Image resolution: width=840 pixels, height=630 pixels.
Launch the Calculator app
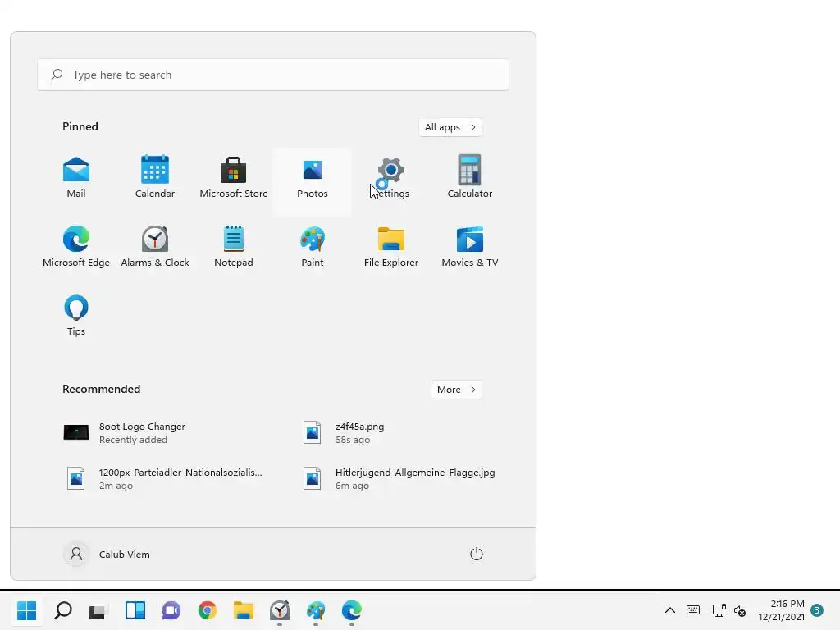[470, 179]
